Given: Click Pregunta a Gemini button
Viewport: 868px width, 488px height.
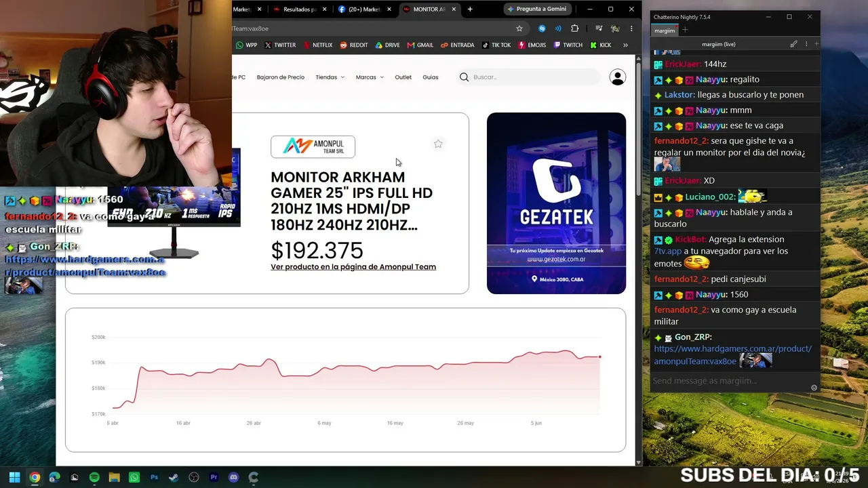Looking at the screenshot, I should click(x=536, y=9).
